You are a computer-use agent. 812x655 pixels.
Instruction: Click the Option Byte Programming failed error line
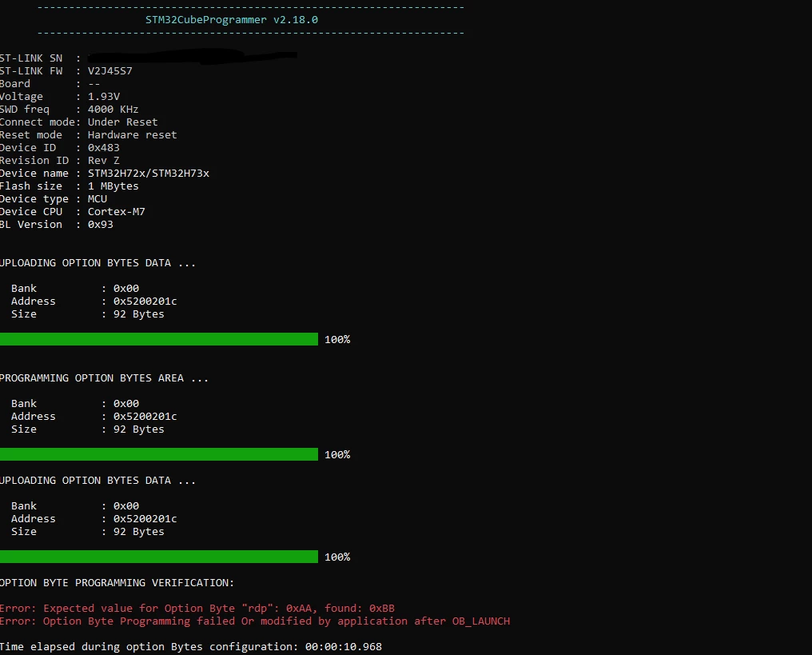[x=255, y=621]
